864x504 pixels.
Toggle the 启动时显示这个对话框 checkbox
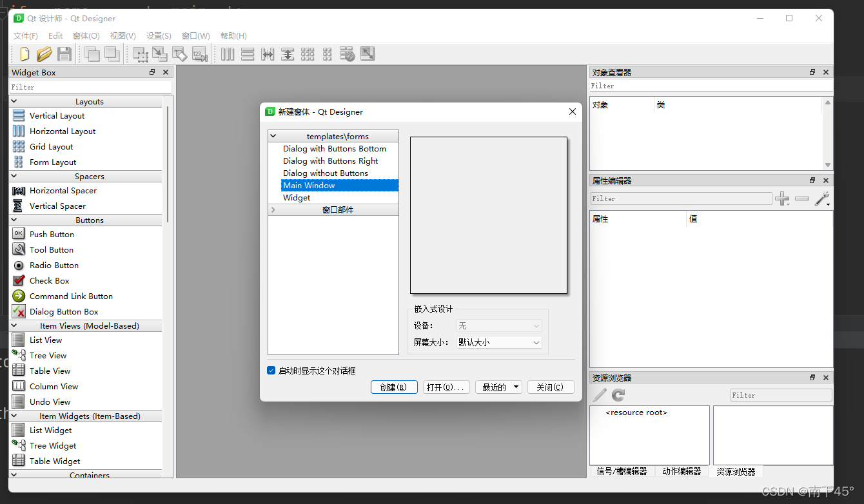(x=271, y=371)
